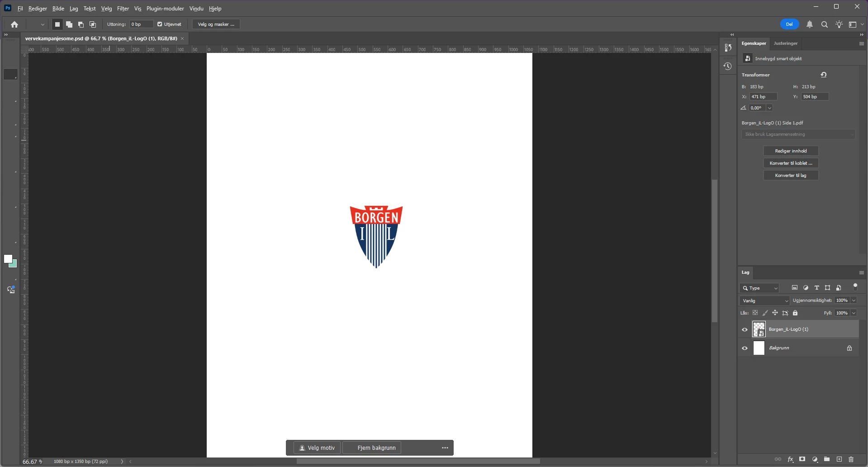Lock all layer attributes
The width and height of the screenshot is (868, 467).
795,313
